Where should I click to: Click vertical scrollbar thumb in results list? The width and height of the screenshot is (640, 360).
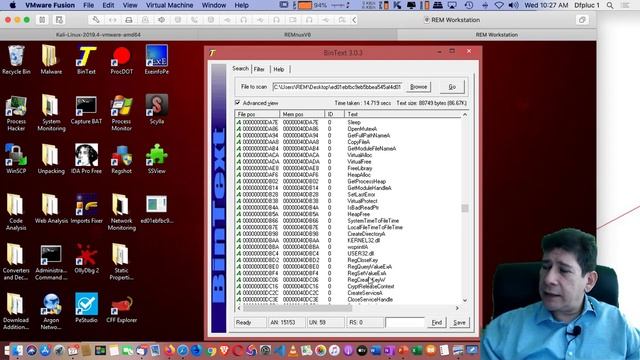tap(464, 208)
